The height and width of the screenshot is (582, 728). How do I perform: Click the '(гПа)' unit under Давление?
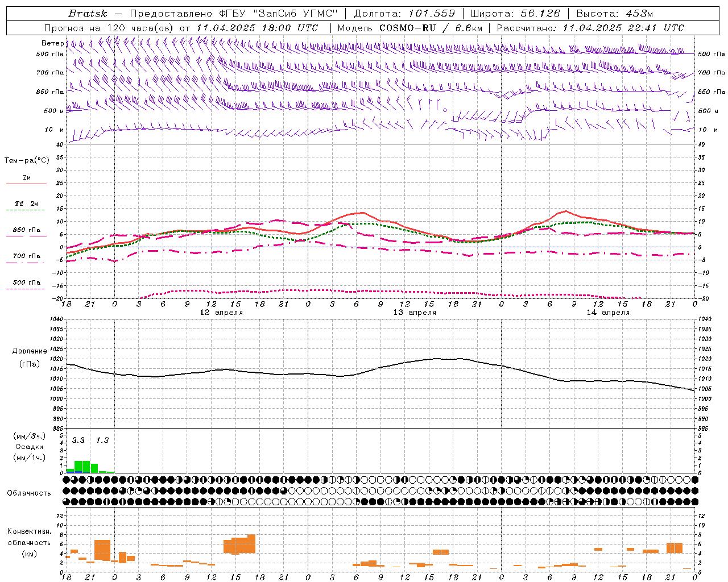(30, 364)
